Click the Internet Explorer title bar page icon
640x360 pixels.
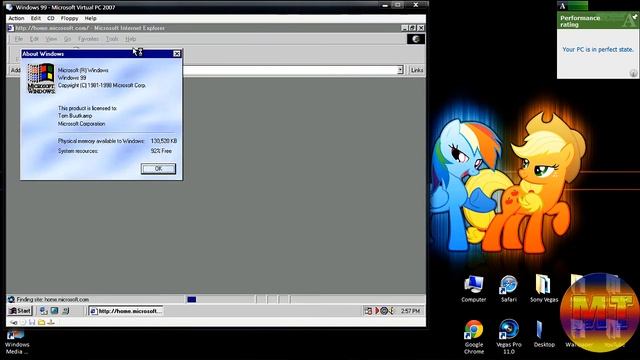tap(11, 28)
